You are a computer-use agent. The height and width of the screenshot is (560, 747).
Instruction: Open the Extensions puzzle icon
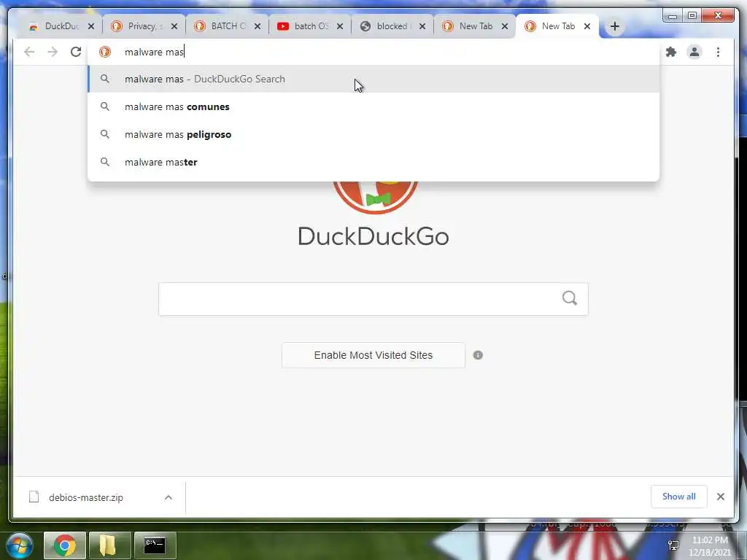click(671, 52)
